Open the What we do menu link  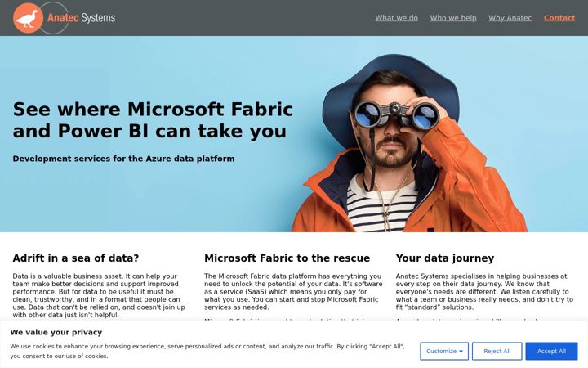pos(396,18)
